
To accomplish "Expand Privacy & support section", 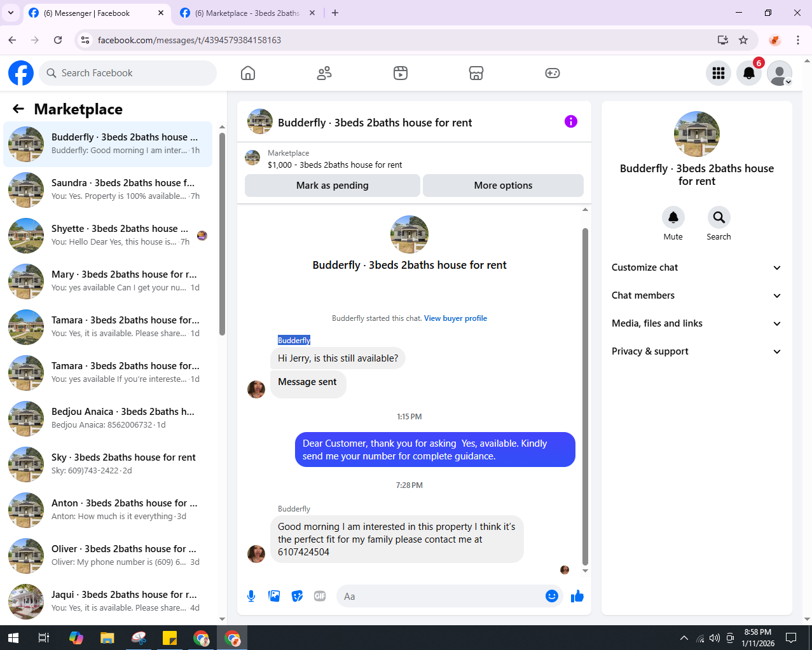I will click(697, 351).
